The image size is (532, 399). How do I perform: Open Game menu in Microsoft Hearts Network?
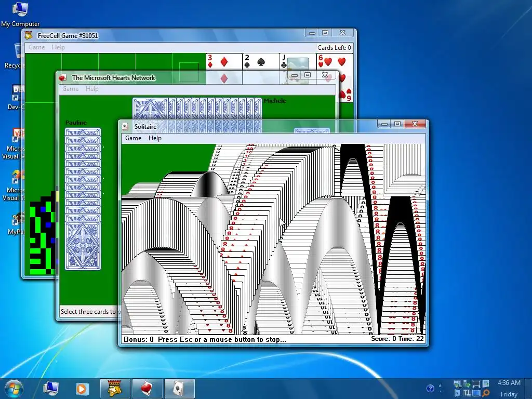(x=71, y=89)
